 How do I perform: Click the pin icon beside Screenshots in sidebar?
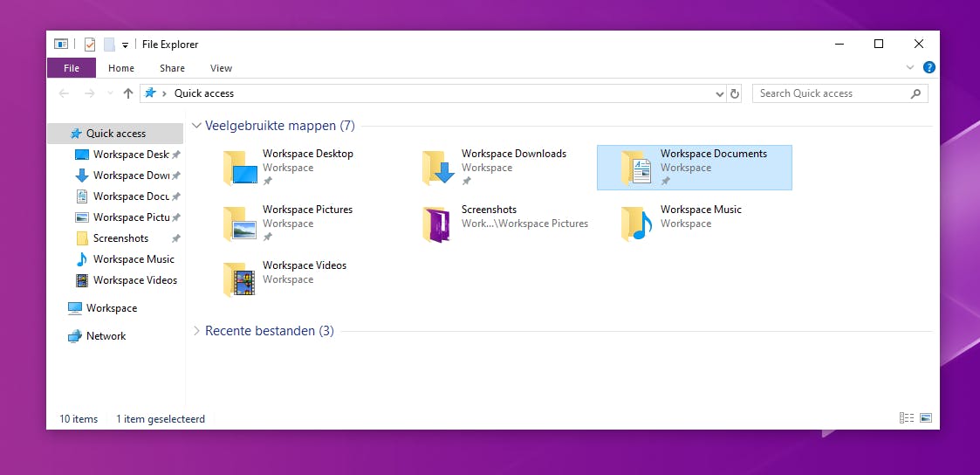[x=176, y=238]
